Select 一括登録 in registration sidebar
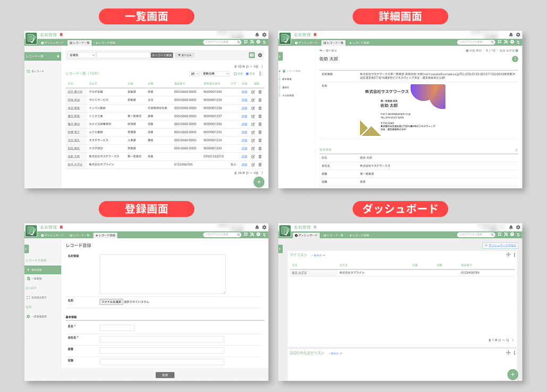The image size is (547, 392). [x=34, y=279]
